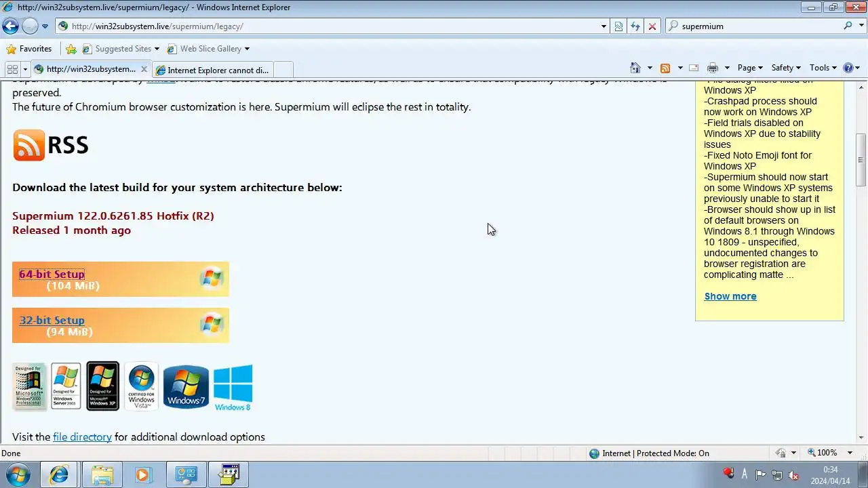This screenshot has height=488, width=868.
Task: Click the vertical scrollbar thumb
Action: click(x=861, y=161)
